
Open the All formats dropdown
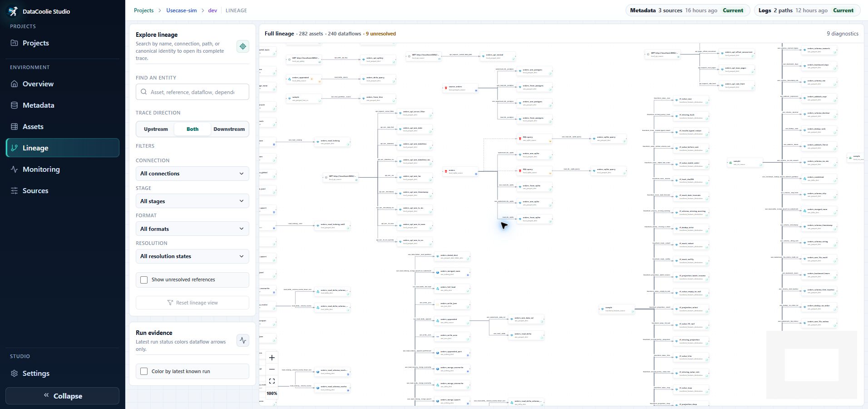tap(192, 229)
